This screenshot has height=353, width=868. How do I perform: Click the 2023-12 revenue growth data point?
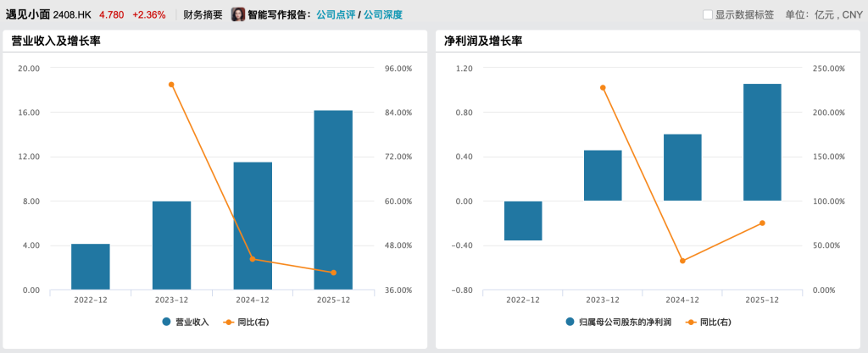point(171,85)
